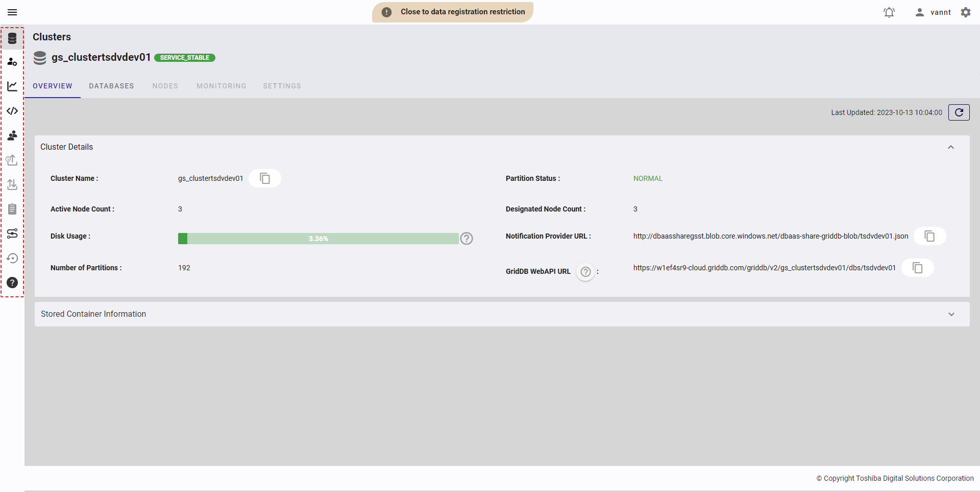
Task: Expand Stored Container Information section
Action: coord(951,314)
